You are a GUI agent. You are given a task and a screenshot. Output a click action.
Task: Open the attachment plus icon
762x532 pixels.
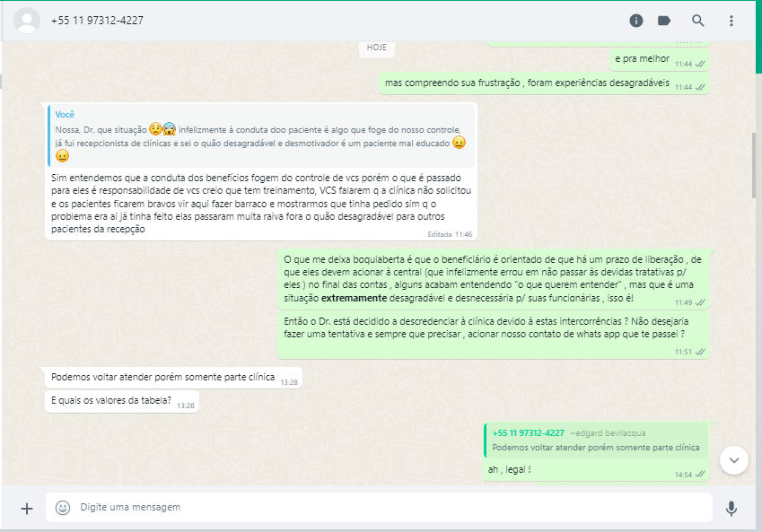coord(27,509)
